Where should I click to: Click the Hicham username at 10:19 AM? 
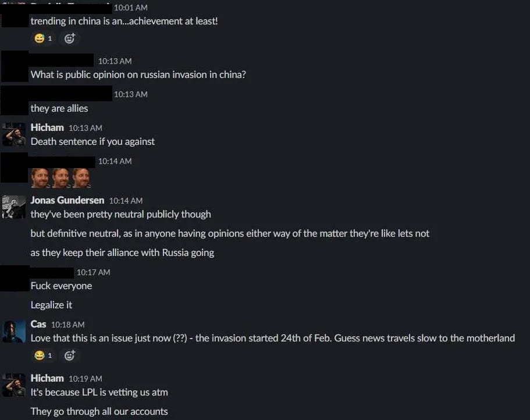[47, 378]
